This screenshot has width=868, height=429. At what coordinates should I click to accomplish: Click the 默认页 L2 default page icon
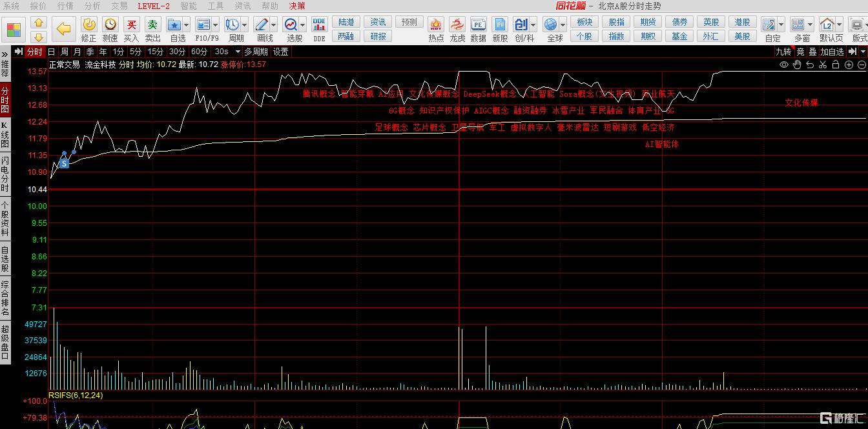pos(827,25)
